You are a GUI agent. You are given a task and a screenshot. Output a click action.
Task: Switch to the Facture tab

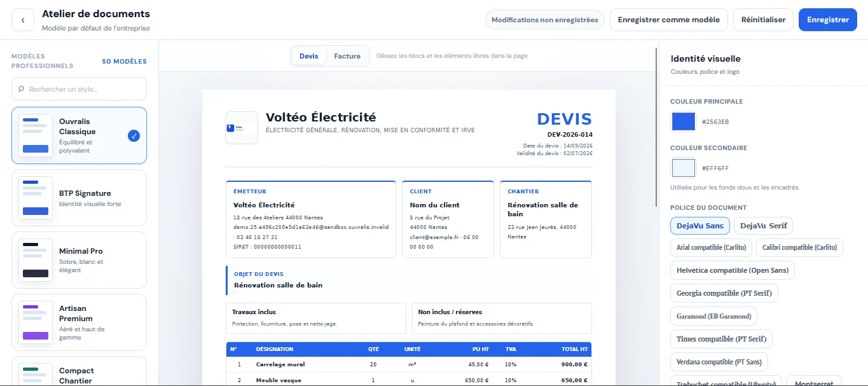(347, 56)
